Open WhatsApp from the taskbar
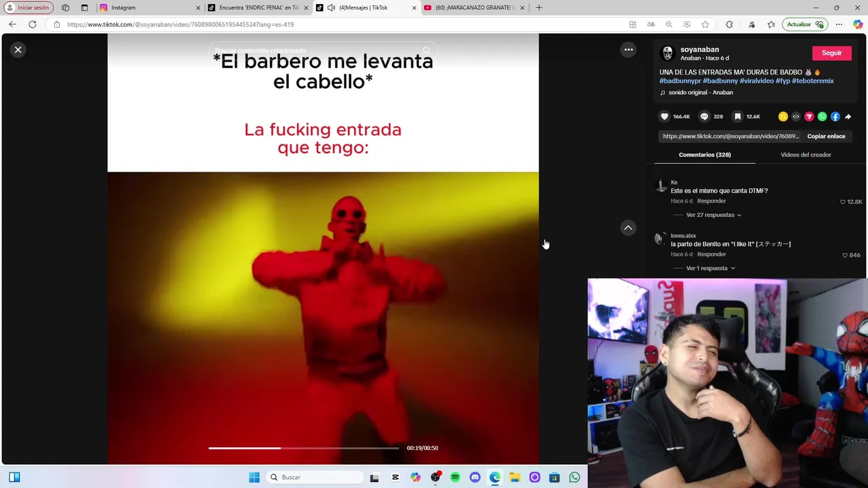 coord(574,477)
